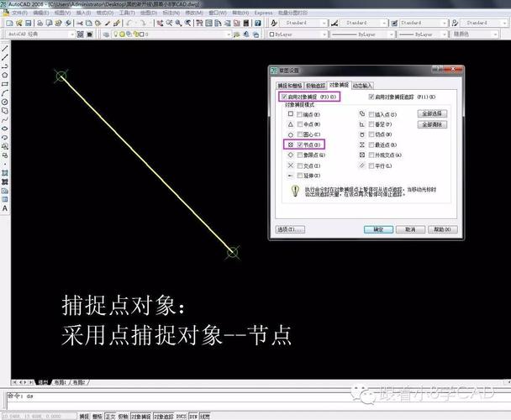Switch to 动态输入 tab
Image resolution: width=511 pixels, height=420 pixels.
pyautogui.click(x=362, y=86)
